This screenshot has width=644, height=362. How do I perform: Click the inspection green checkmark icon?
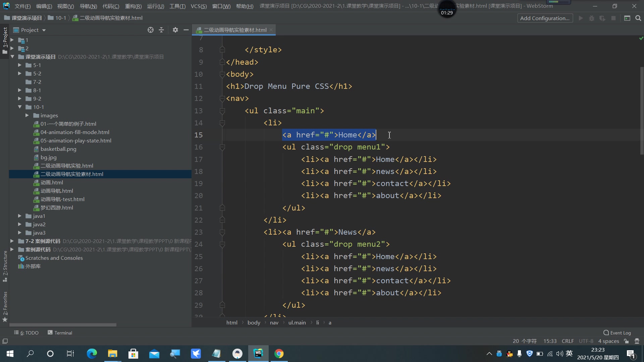tap(641, 39)
